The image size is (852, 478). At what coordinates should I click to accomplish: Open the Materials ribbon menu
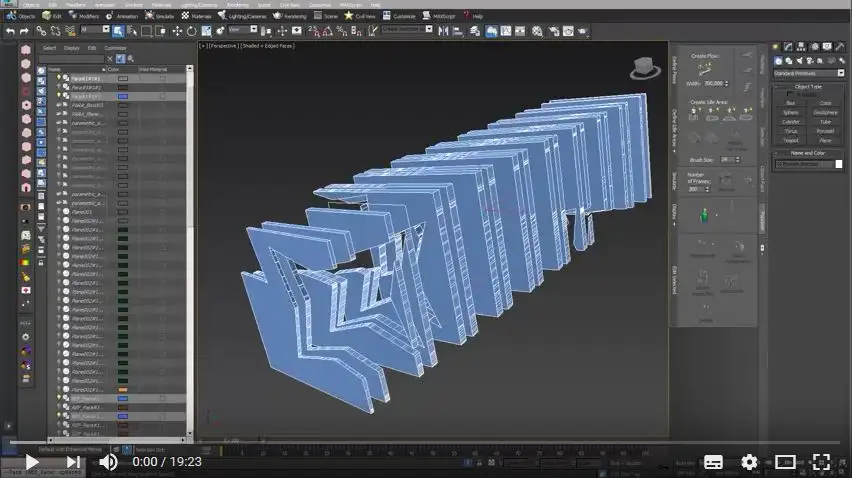click(197, 16)
